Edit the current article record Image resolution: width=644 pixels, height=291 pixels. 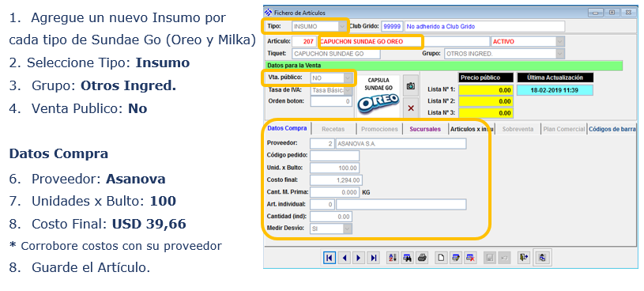(455, 258)
